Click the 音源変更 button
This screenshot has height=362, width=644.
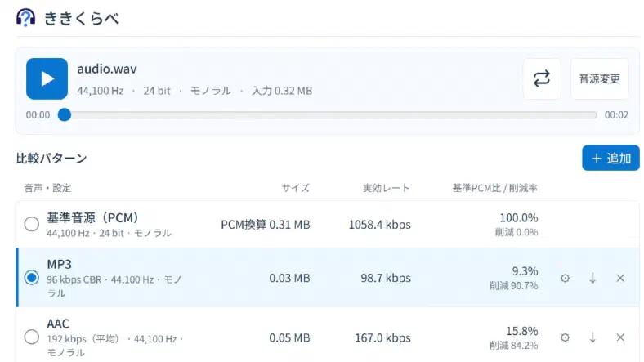pyautogui.click(x=599, y=78)
